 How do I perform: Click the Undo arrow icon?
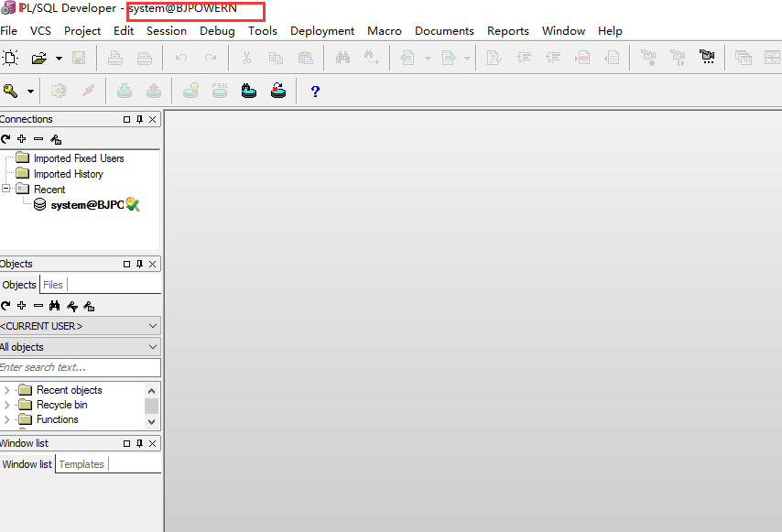(x=181, y=58)
